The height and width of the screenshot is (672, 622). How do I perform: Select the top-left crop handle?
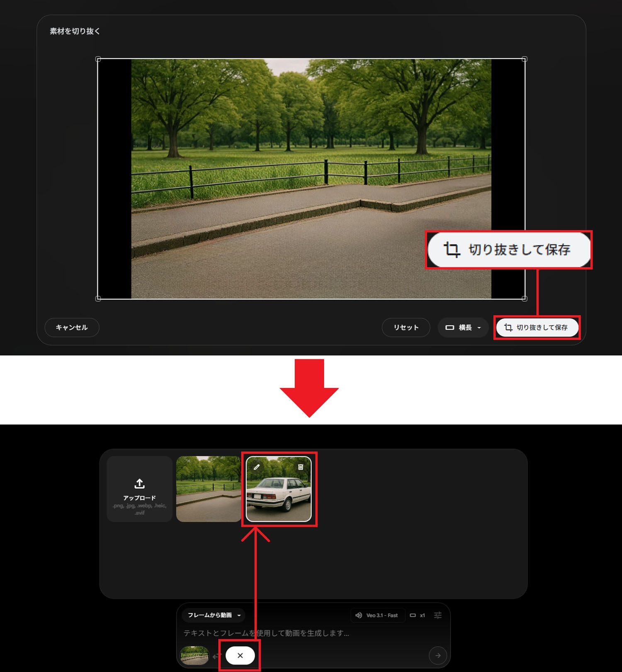pos(98,59)
